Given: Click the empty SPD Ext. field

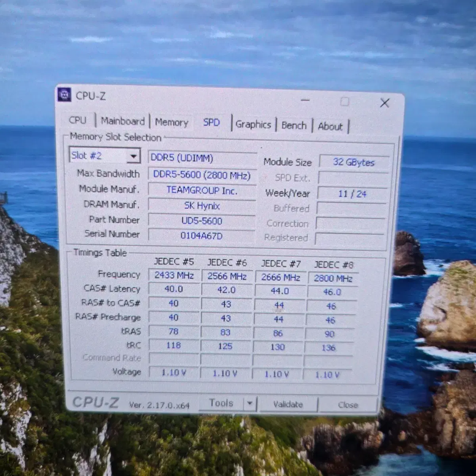Looking at the screenshot, I should tap(353, 178).
